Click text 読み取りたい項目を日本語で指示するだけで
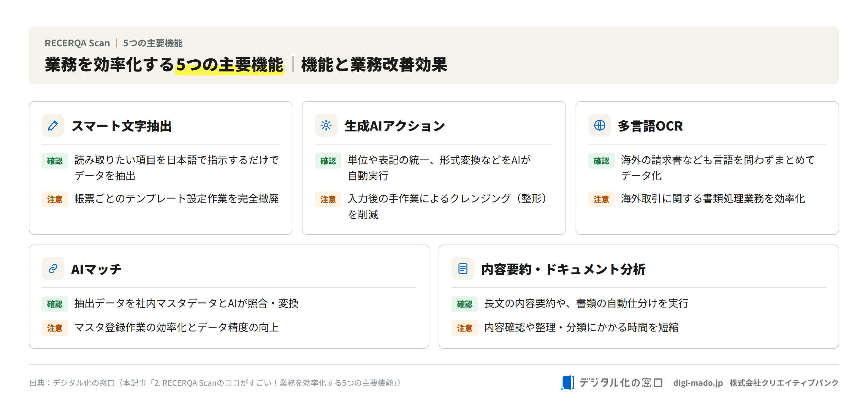 [x=176, y=160]
